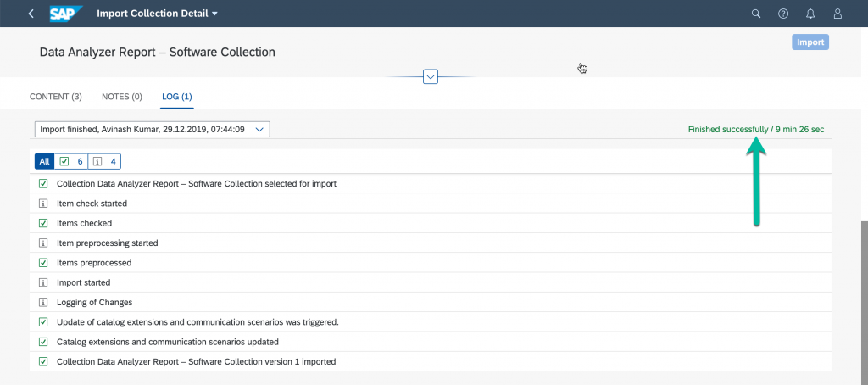Open the user profile icon

pos(837,14)
